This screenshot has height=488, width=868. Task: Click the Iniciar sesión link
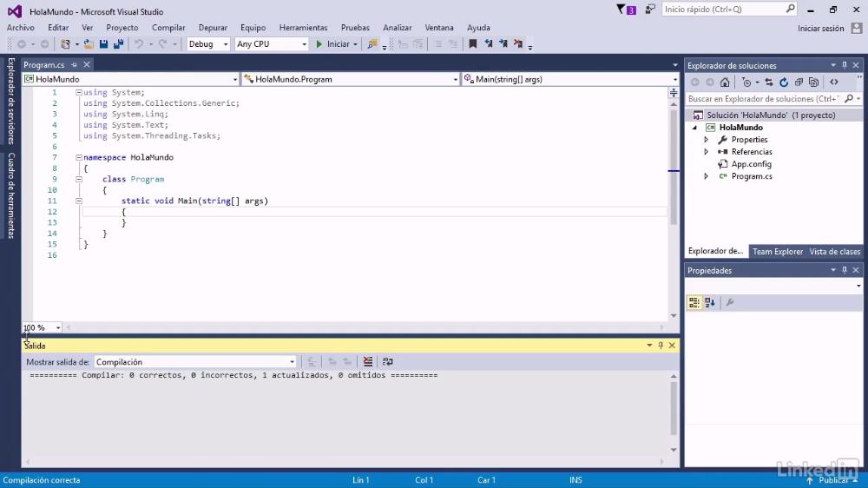pos(820,29)
